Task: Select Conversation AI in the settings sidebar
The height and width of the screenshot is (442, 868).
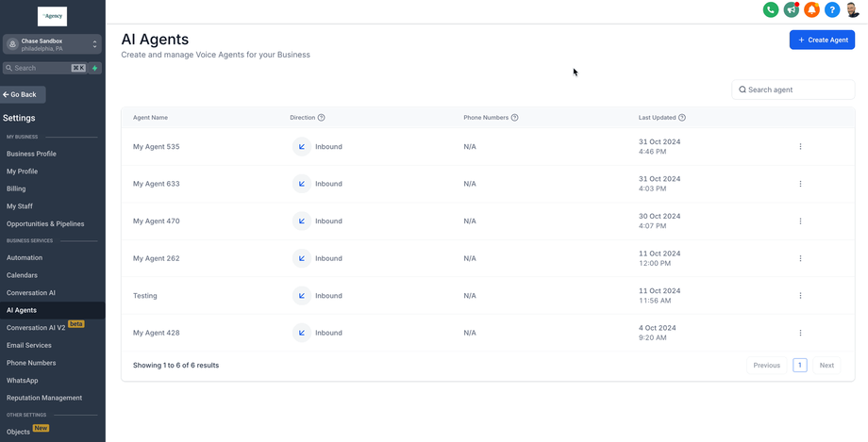Action: [31, 293]
